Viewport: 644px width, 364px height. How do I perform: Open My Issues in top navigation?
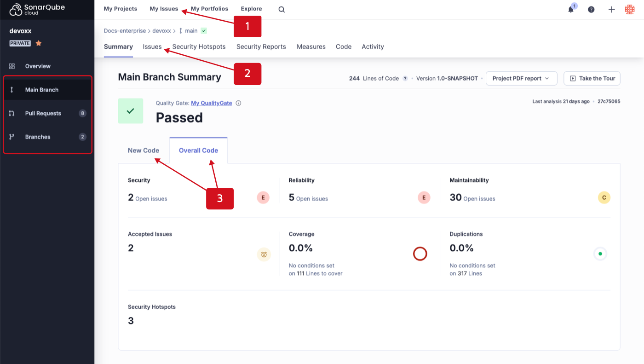click(x=164, y=9)
